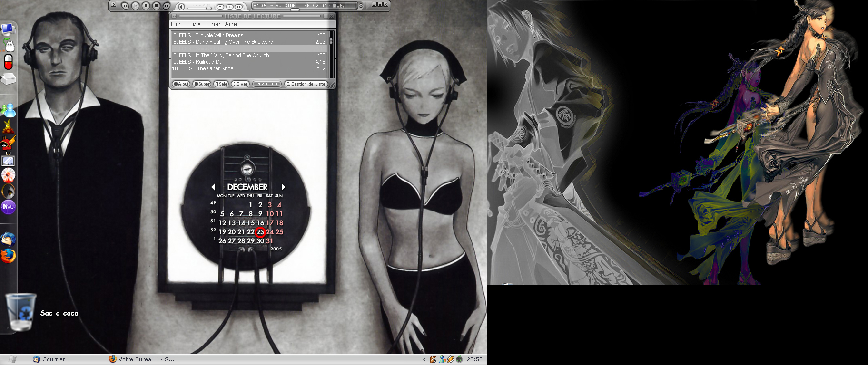Pause the current Winamp song
The height and width of the screenshot is (365, 868).
point(146,6)
